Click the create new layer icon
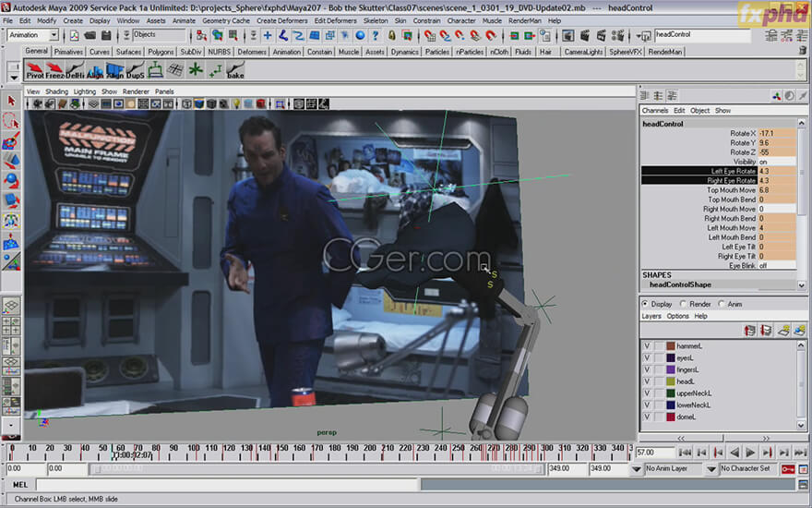 click(783, 331)
